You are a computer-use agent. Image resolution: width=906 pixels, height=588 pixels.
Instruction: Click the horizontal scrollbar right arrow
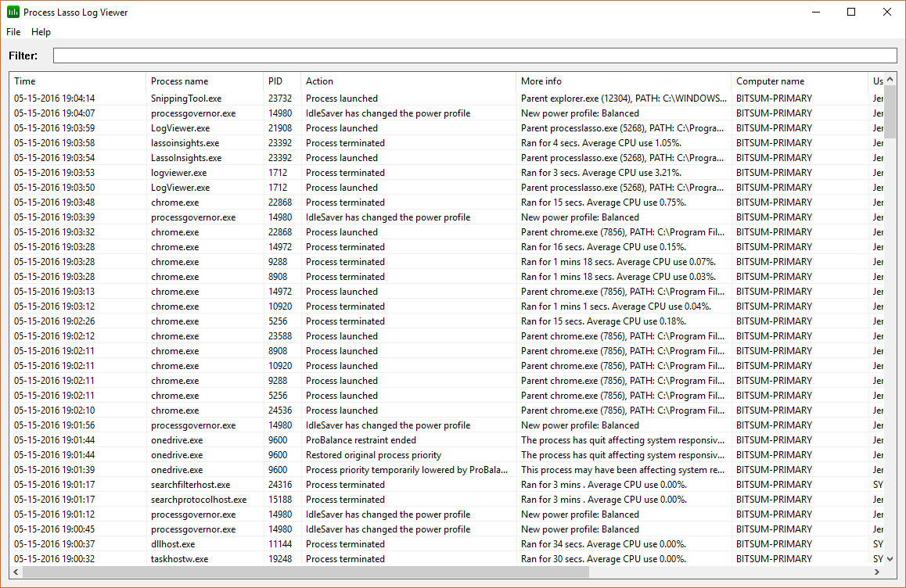tap(877, 572)
